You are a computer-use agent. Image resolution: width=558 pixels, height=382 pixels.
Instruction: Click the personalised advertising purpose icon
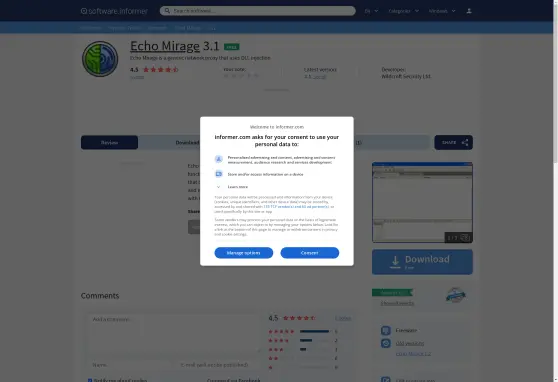[219, 159]
